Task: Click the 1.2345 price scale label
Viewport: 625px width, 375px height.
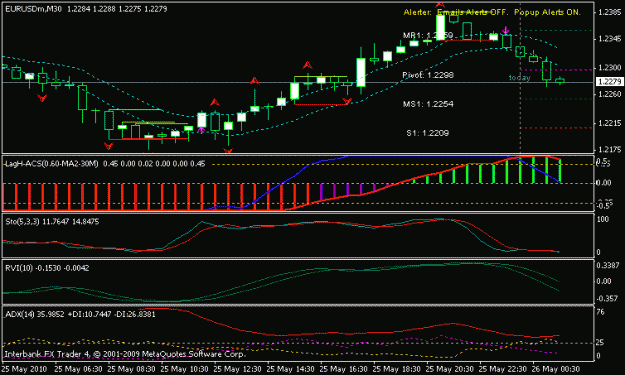Action: (x=610, y=39)
